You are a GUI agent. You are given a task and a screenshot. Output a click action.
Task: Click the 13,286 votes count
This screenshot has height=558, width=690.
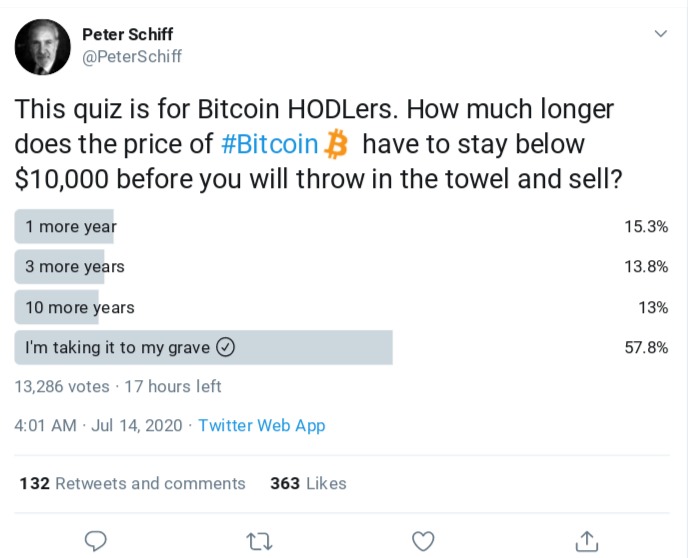[x=61, y=386]
